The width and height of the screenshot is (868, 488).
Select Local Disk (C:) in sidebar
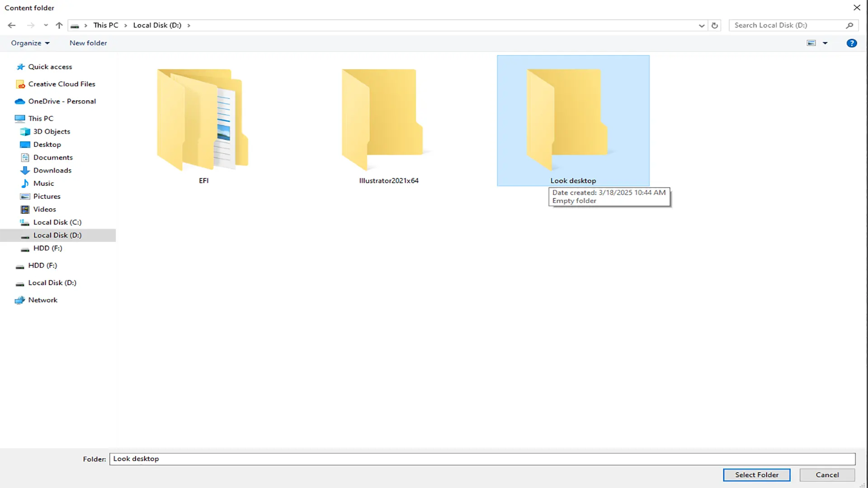pyautogui.click(x=57, y=222)
